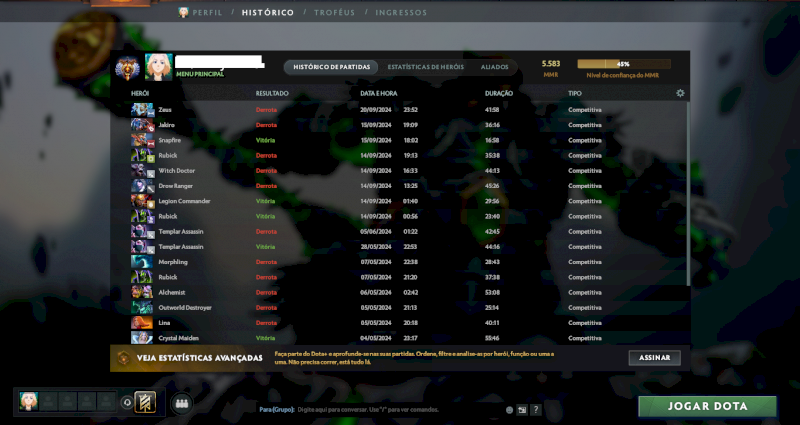Select the match with duration 16:58
This screenshot has height=425, width=800.
[398, 140]
